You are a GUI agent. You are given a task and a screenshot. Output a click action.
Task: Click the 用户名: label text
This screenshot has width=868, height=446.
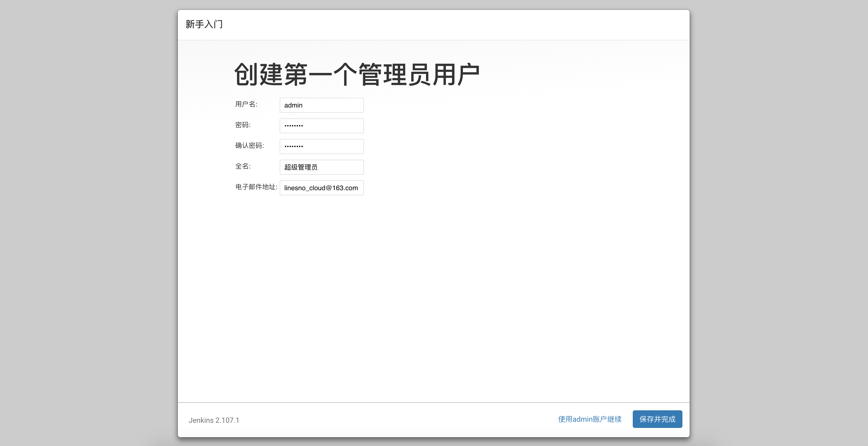point(246,104)
